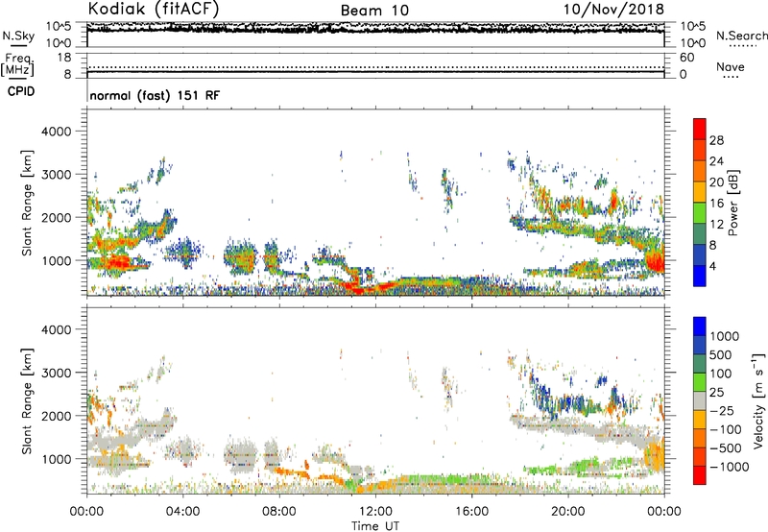Viewport: 768px width, 532px height.
Task: Click the '4' Power colorbar value
Action: 712,266
